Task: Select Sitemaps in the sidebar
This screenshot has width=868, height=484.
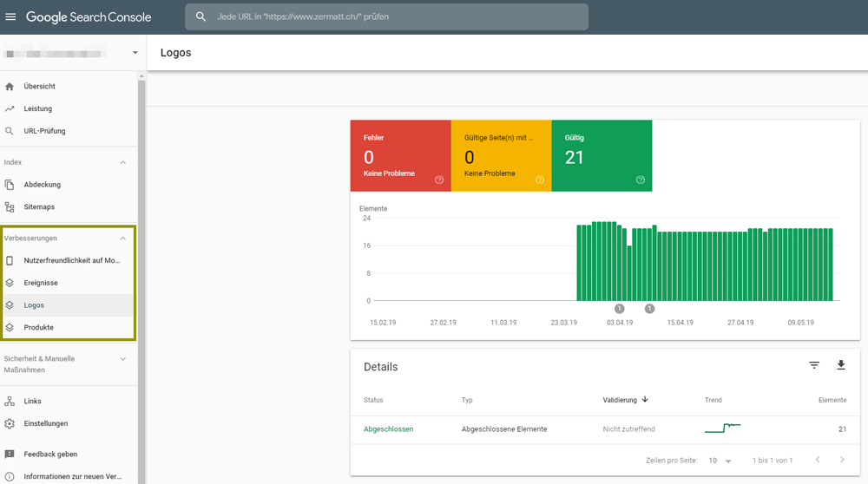Action: coord(39,206)
